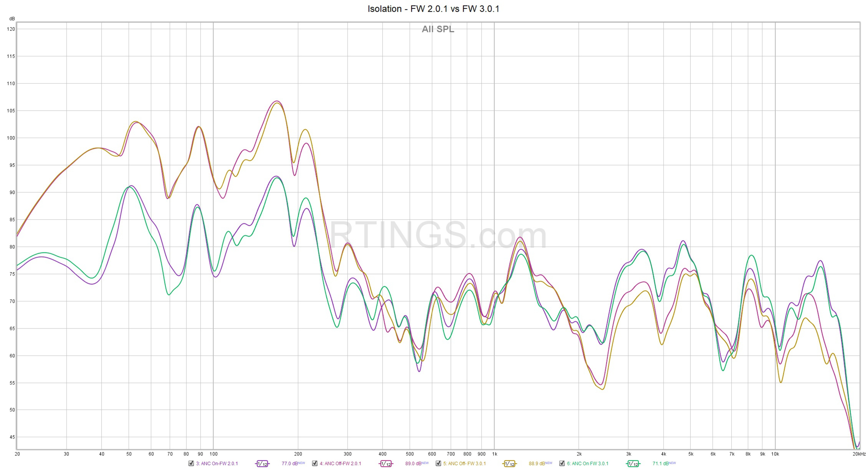Click the gold 1/12 smoothing icon
Viewport: 868px width, 469px height.
[x=509, y=464]
